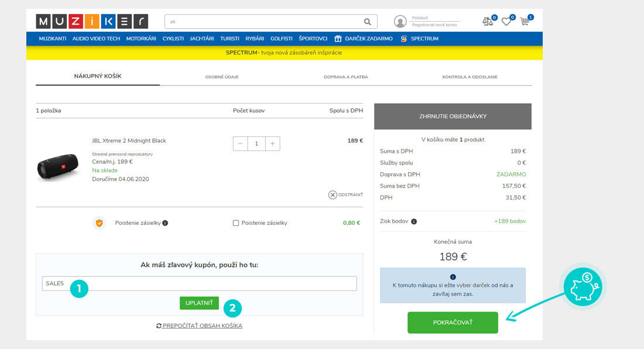
Task: Open product comparison scales icon
Action: (488, 21)
